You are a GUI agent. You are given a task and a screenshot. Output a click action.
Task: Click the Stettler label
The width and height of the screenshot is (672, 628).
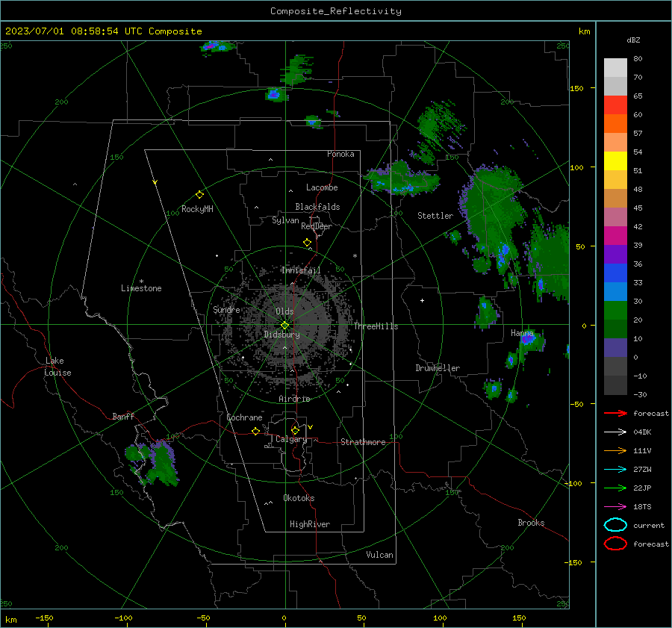435,216
